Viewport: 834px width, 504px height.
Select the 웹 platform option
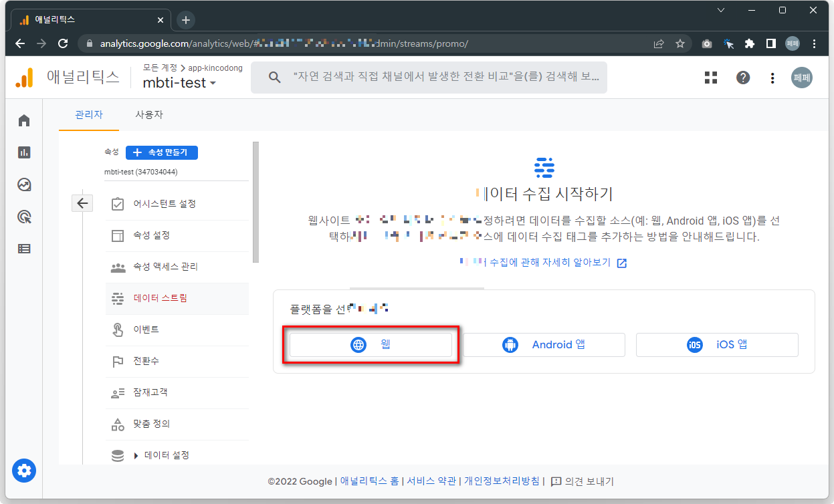coord(372,345)
